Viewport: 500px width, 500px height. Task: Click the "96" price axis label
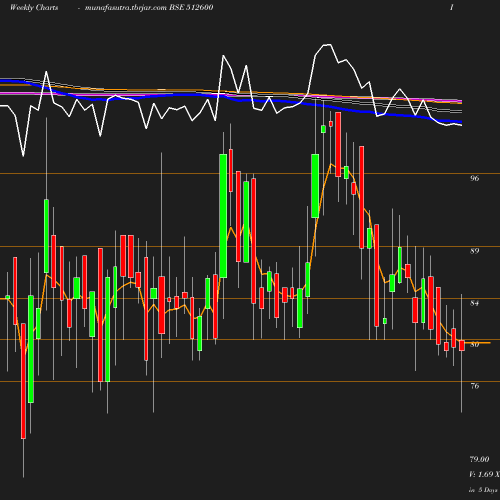474,178
